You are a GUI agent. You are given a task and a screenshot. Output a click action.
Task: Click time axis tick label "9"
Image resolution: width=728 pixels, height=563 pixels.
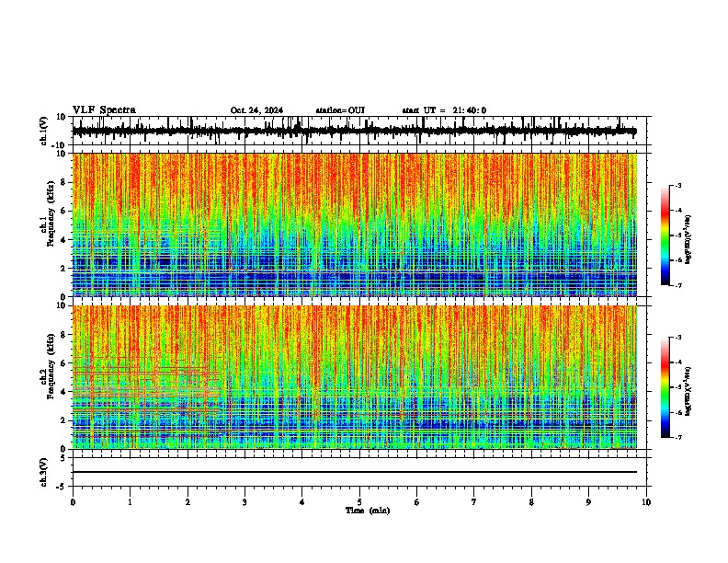[x=588, y=502]
